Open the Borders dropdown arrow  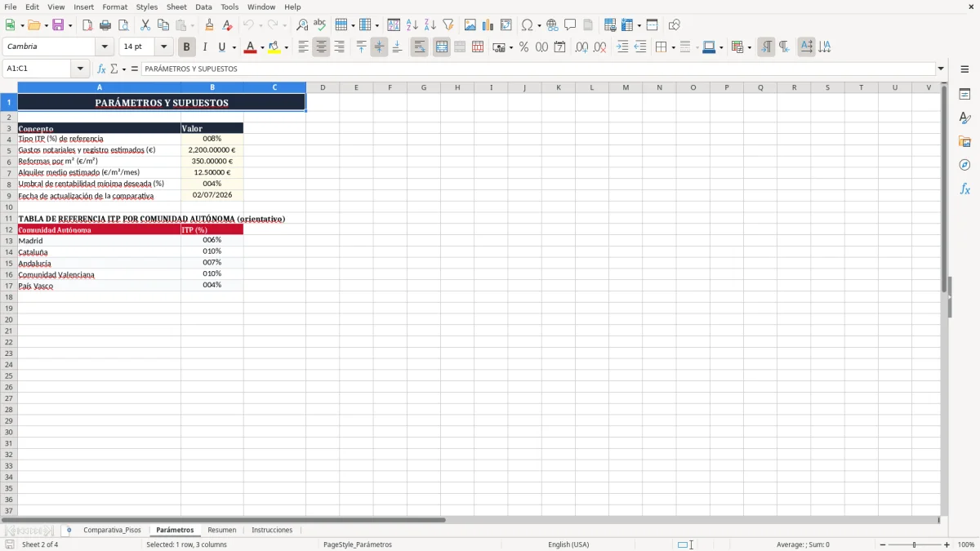tap(673, 47)
